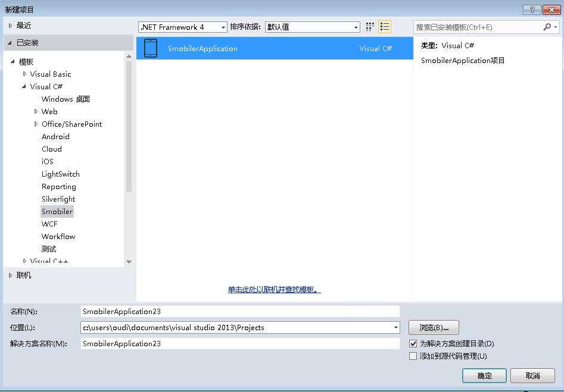Click the 类型: Visual C# description text
Screen dimensions: 564x392
[x=447, y=46]
